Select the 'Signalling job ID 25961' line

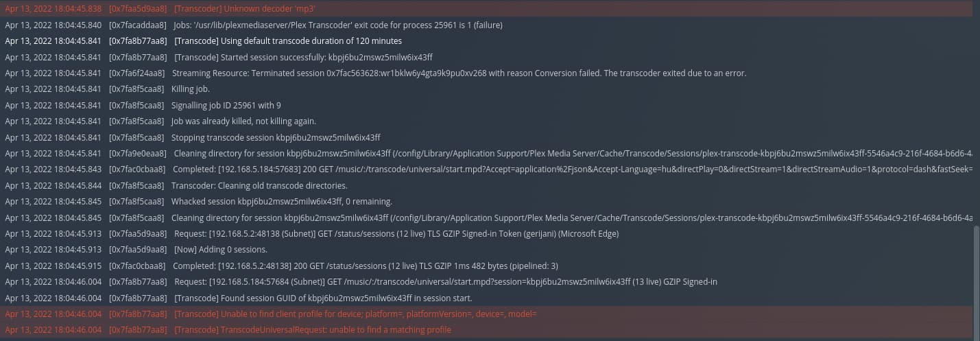[486, 105]
